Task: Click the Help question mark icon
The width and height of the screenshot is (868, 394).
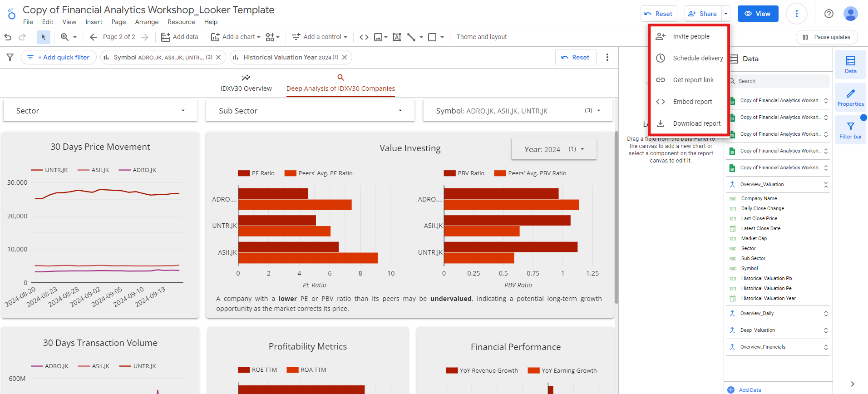Action: coord(829,14)
